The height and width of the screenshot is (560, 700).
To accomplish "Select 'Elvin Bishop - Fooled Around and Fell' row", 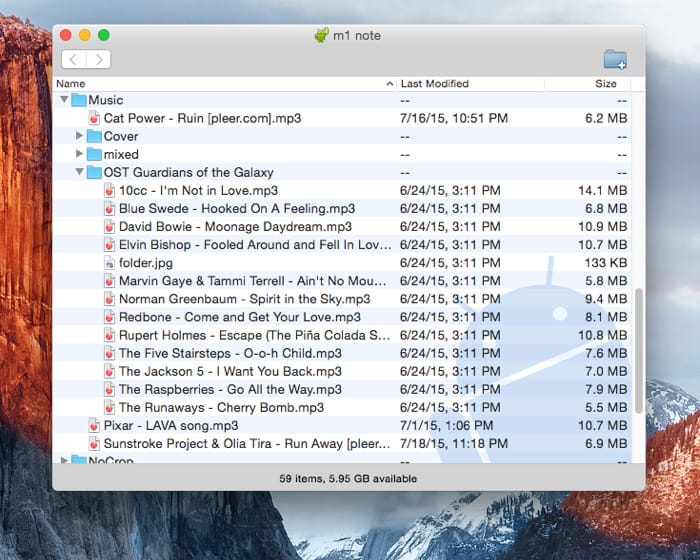I will tap(342, 245).
